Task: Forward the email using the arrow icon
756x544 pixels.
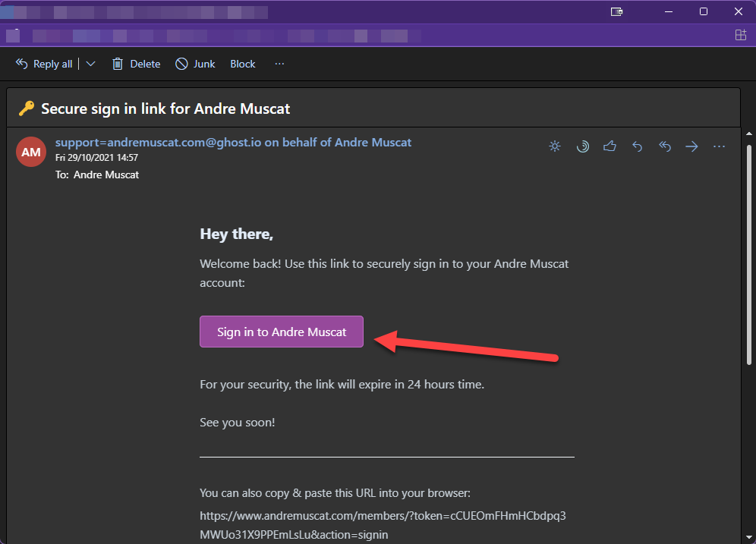Action: click(x=691, y=146)
